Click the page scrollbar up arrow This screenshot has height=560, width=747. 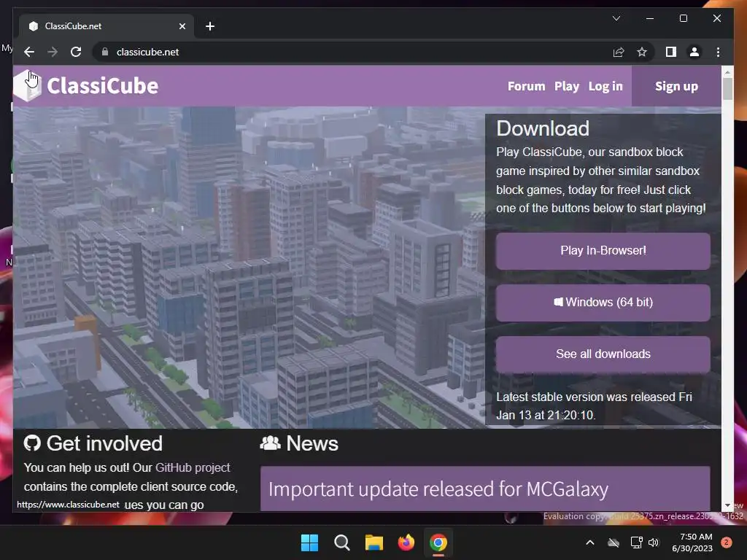click(727, 72)
